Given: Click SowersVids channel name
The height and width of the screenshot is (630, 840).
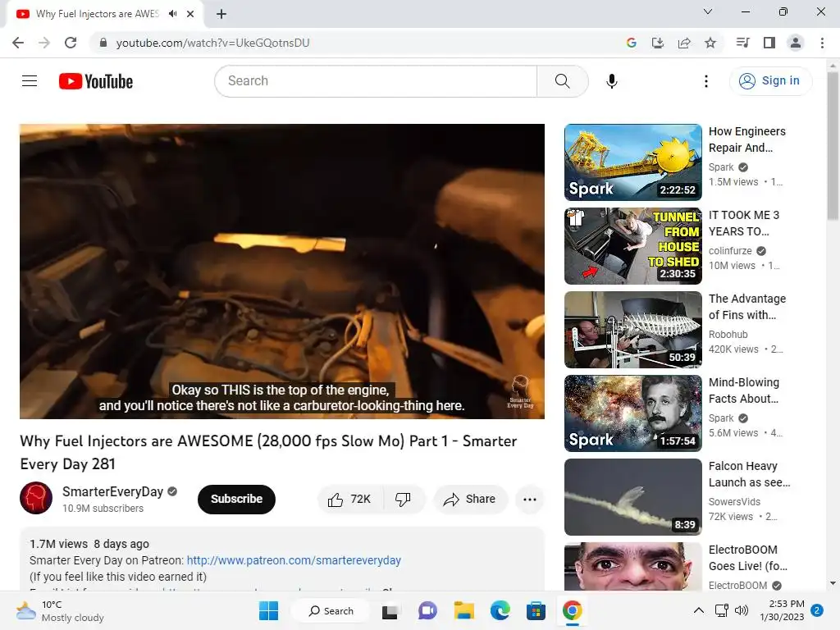Looking at the screenshot, I should click(x=734, y=501).
